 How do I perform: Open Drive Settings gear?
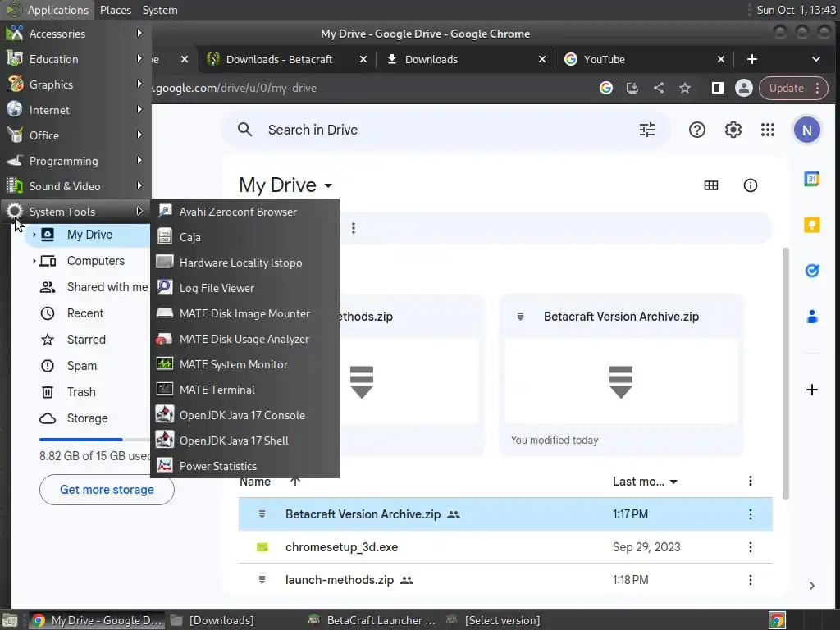point(733,130)
